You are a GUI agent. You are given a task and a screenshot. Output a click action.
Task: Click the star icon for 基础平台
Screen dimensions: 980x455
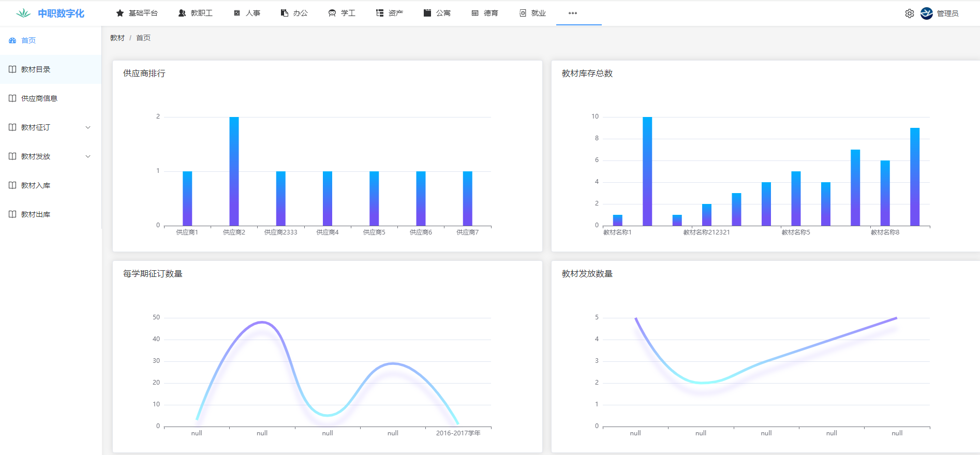(120, 13)
